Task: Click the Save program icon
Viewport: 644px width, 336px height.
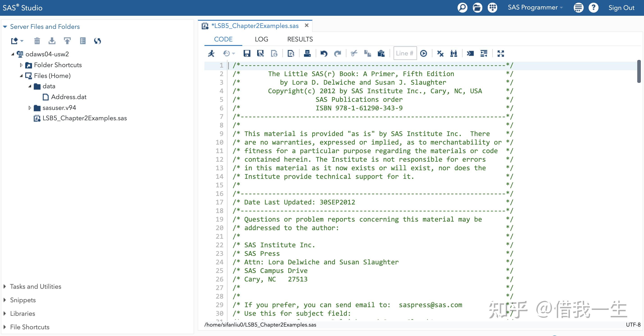Action: (x=247, y=54)
